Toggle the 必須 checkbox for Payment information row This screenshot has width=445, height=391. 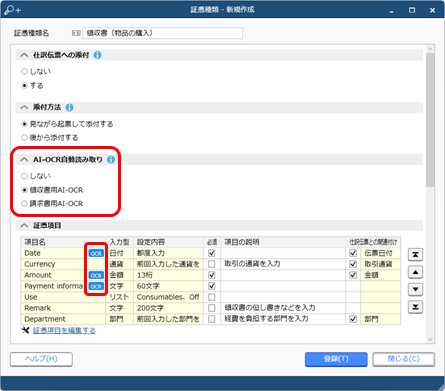coord(211,286)
